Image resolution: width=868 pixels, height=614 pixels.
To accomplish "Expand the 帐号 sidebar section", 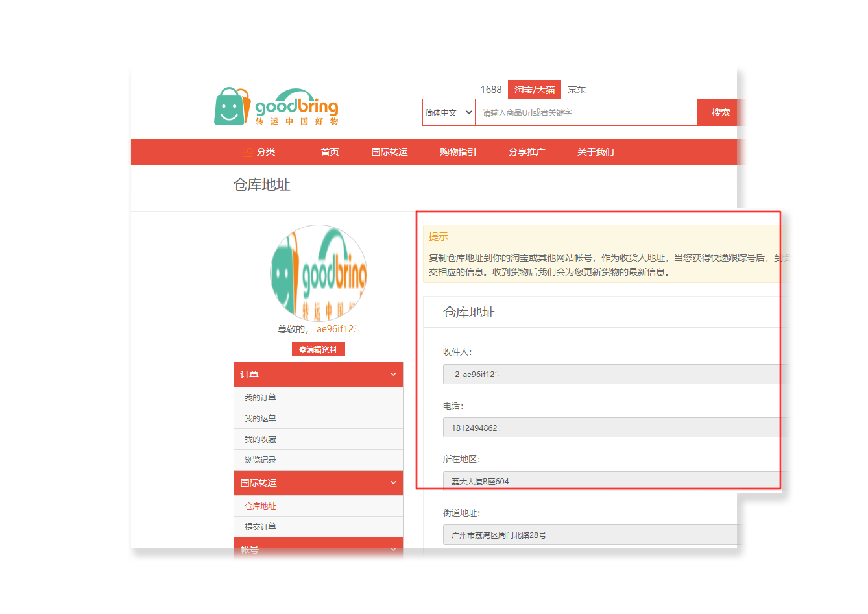I will click(319, 548).
